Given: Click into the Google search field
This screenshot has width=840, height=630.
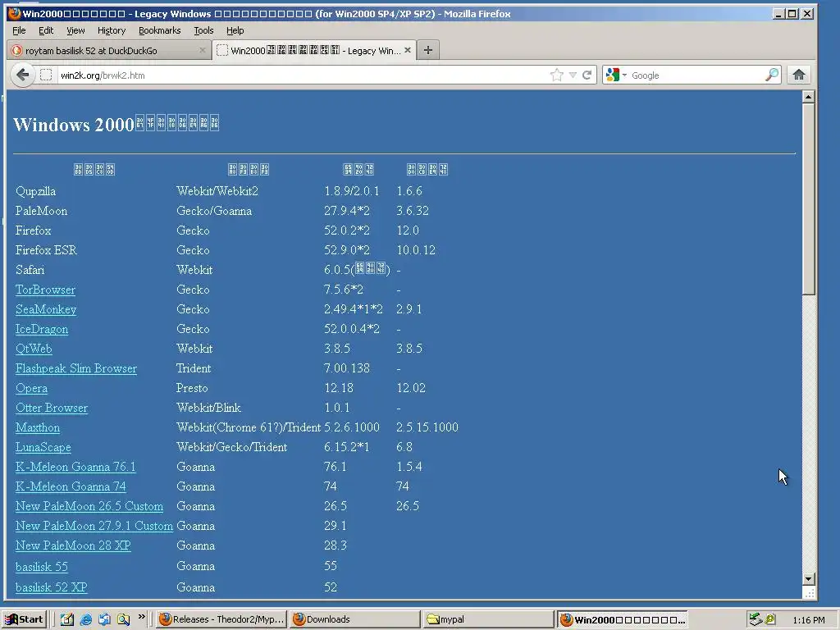Looking at the screenshot, I should 696,75.
